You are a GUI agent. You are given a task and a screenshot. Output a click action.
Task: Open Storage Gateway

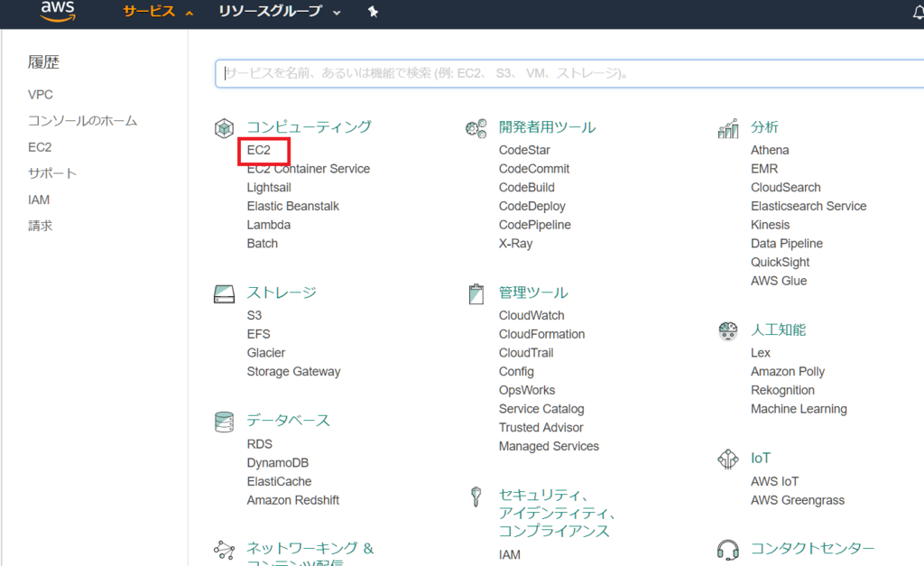(x=293, y=371)
